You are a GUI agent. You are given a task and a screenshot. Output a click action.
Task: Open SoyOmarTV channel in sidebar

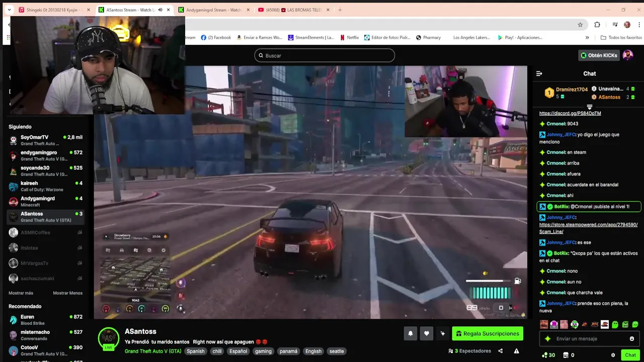pos(45,140)
